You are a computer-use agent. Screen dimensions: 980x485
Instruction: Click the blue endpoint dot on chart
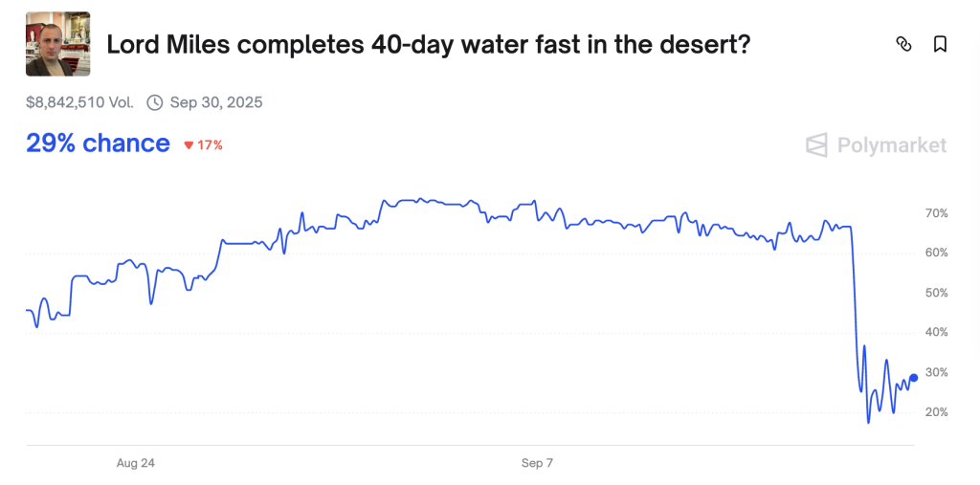(x=913, y=378)
